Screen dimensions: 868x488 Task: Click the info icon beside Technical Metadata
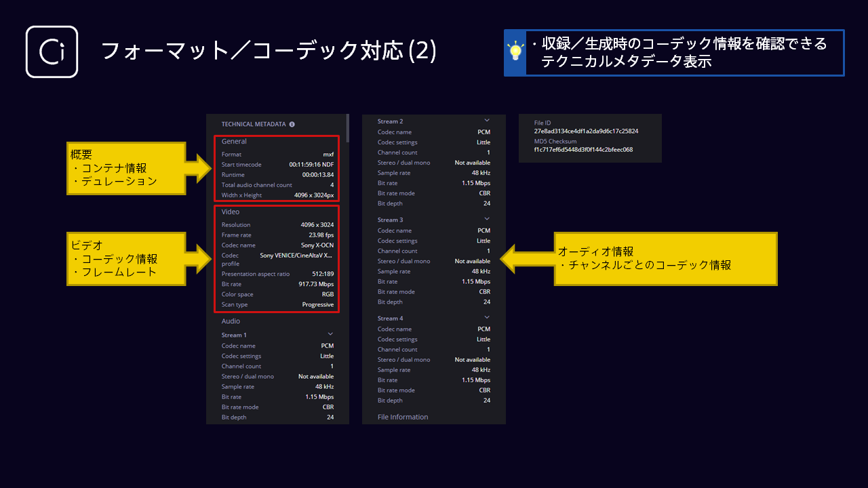[292, 125]
